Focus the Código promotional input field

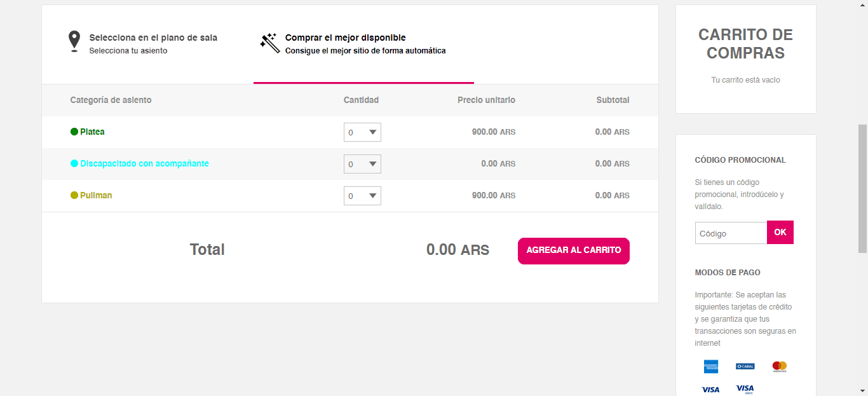tap(731, 233)
